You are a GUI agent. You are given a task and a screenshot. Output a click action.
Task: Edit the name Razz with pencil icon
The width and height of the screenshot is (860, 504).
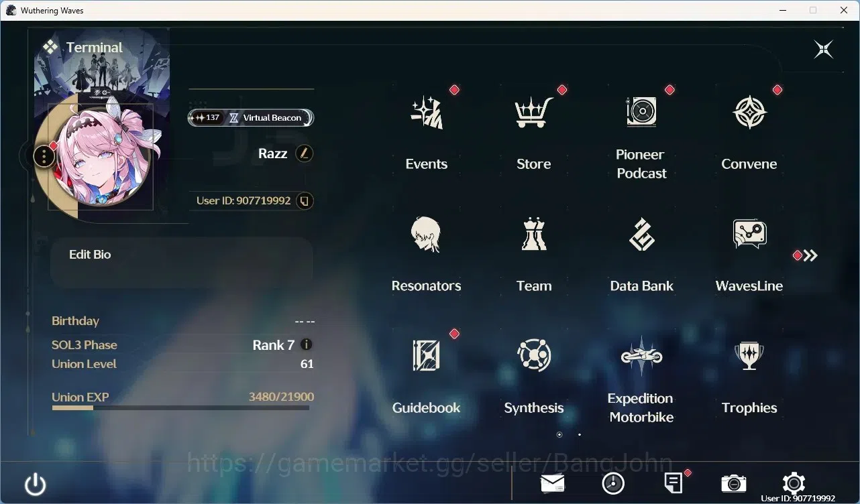tap(304, 153)
